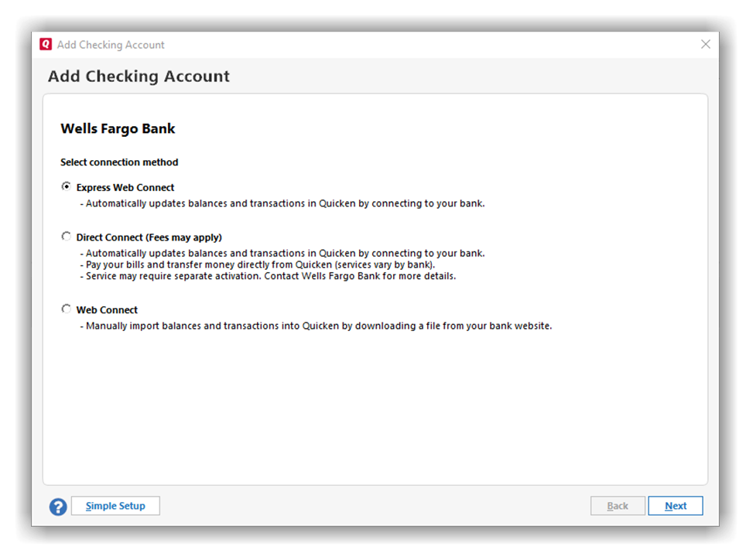Click the Wells Fargo Bank heading

118,128
